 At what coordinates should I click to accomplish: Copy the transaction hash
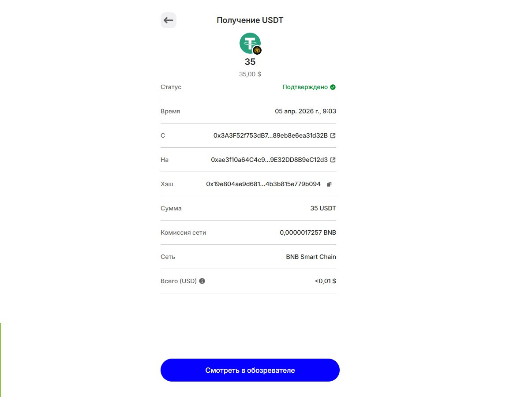pyautogui.click(x=329, y=184)
